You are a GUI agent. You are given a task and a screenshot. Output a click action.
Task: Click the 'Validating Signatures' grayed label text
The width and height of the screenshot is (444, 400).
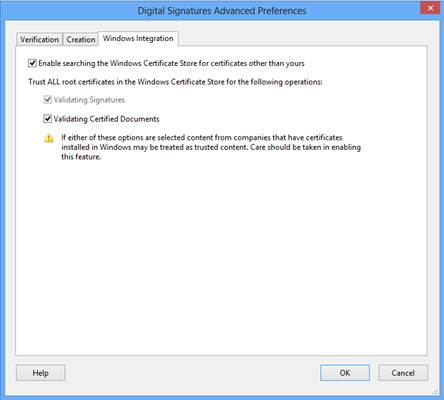[x=89, y=100]
